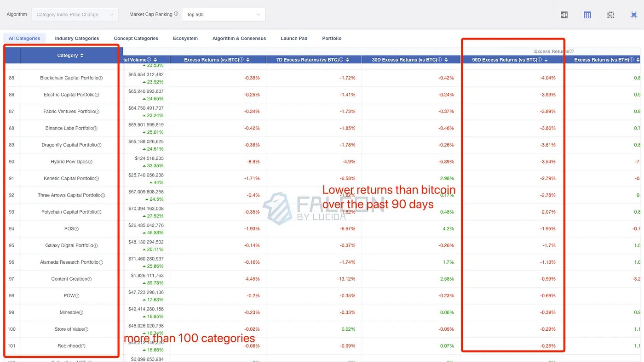Viewport: 644px width, 362px height.
Task: Click the fullscreen expand icon
Action: 633,15
